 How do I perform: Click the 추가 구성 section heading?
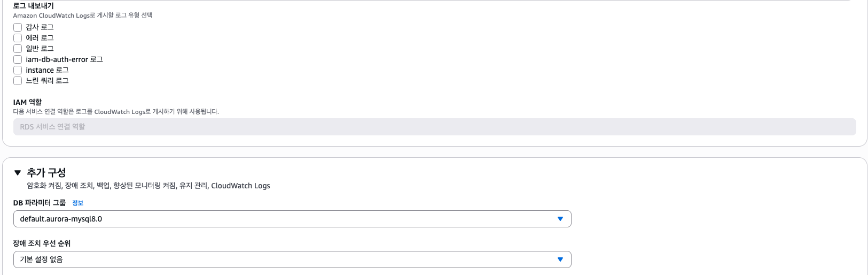click(46, 173)
